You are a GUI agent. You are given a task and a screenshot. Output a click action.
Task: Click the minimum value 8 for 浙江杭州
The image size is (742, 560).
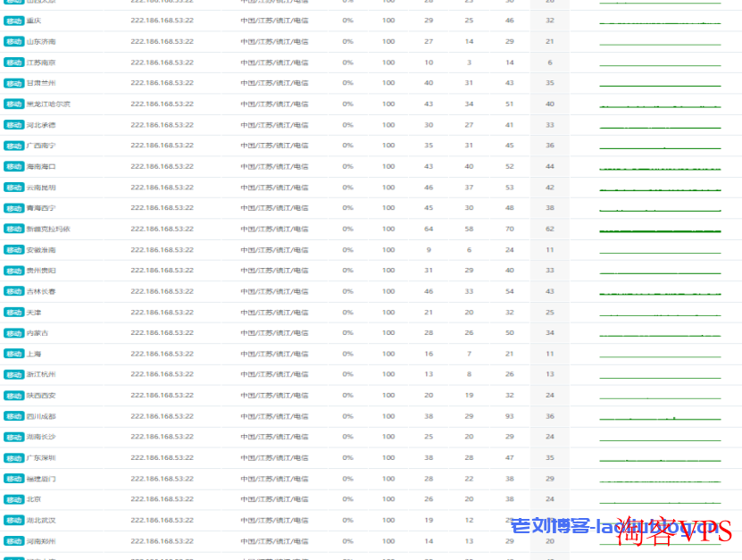coord(469,374)
